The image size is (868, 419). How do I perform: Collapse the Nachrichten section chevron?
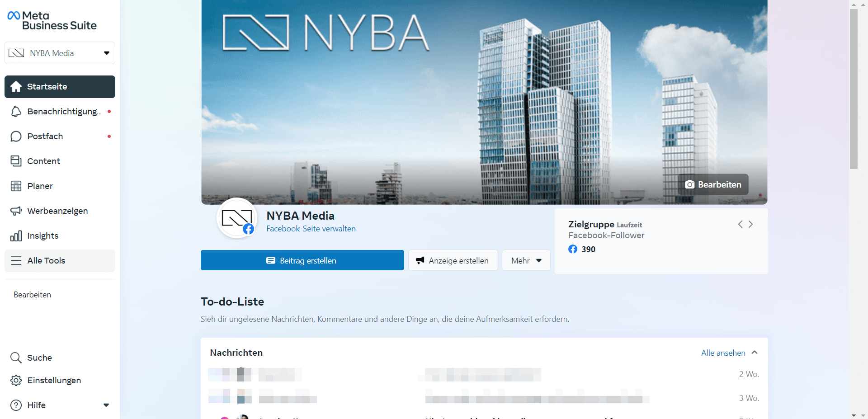pyautogui.click(x=755, y=353)
